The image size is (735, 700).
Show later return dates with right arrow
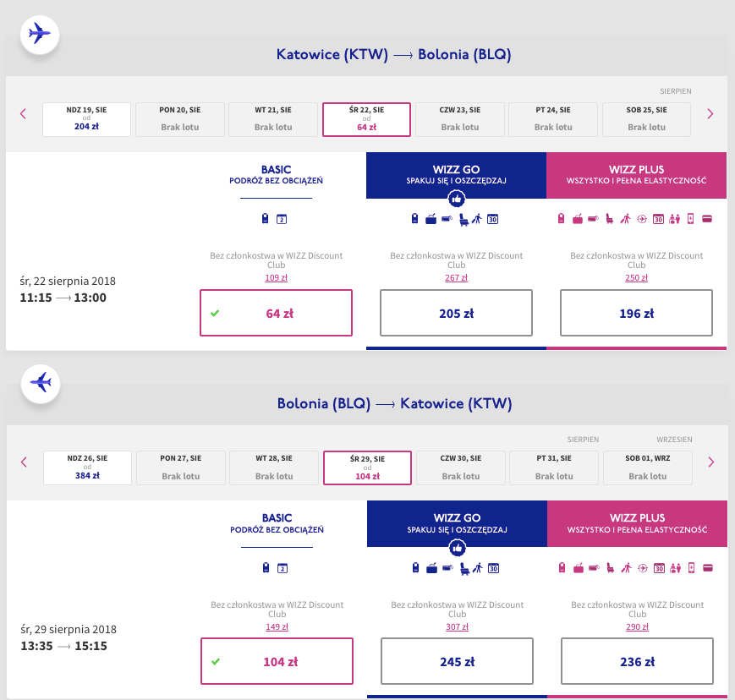(711, 462)
